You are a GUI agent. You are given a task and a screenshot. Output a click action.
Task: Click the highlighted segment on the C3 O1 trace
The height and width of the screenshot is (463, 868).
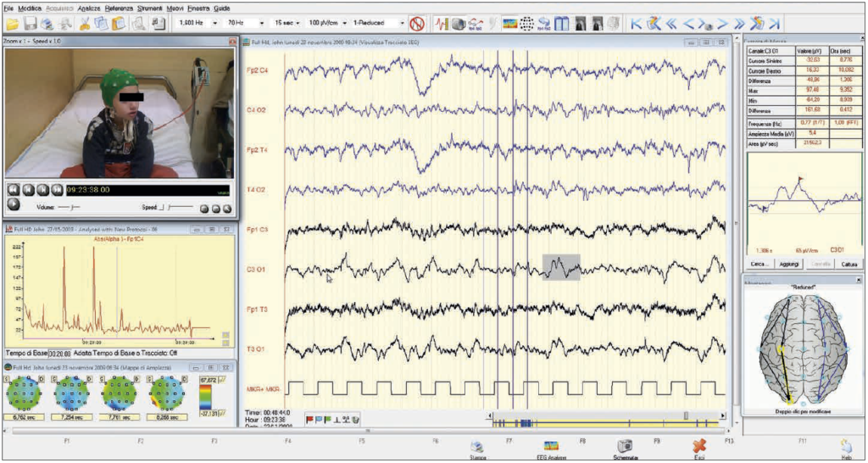(x=560, y=267)
